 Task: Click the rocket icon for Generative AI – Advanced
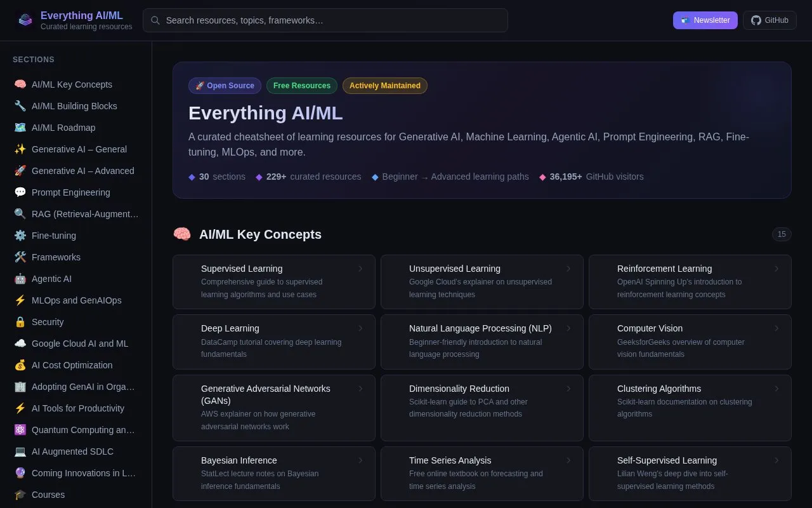pyautogui.click(x=20, y=171)
